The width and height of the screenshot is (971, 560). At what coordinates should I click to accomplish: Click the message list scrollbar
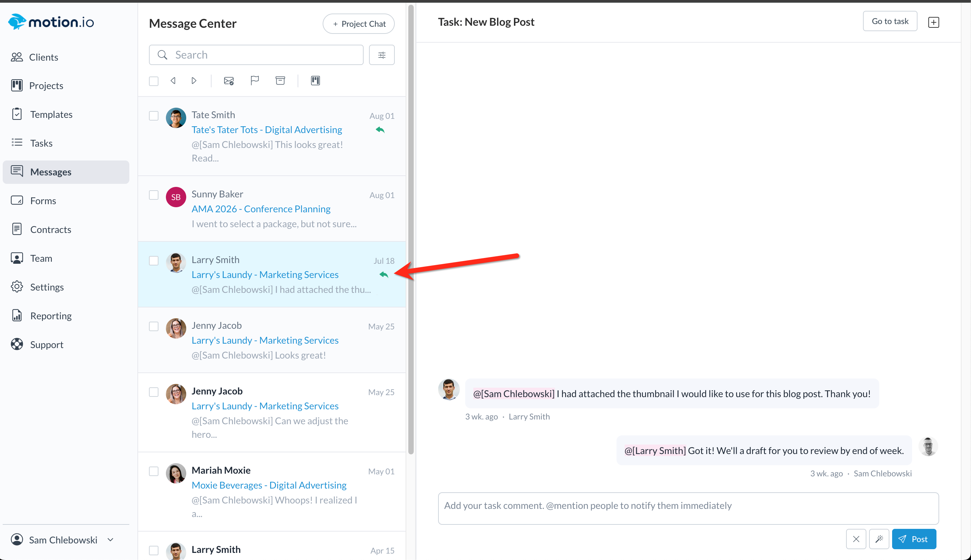click(411, 230)
